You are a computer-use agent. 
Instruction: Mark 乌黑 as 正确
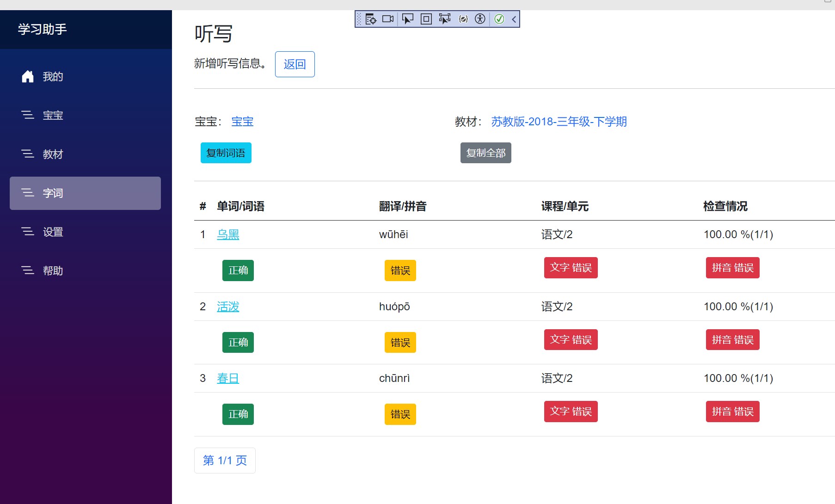238,270
